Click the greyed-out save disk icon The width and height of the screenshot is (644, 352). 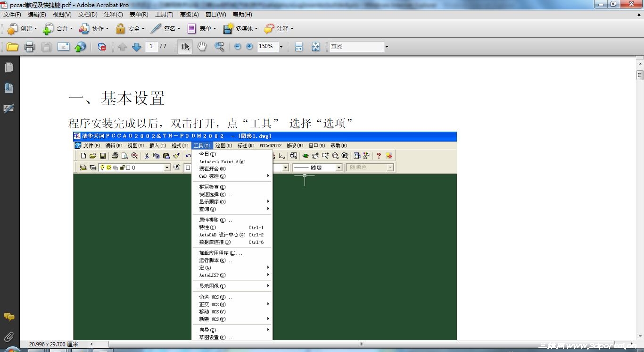click(46, 47)
